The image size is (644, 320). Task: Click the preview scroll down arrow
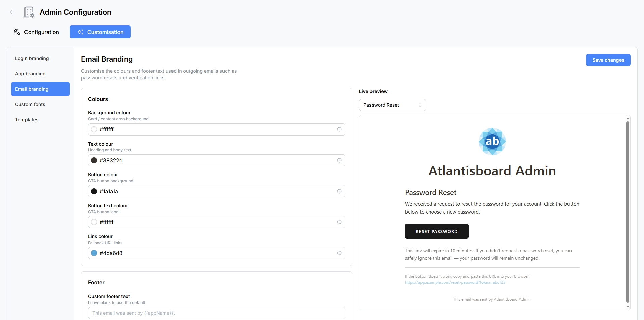pos(628,307)
